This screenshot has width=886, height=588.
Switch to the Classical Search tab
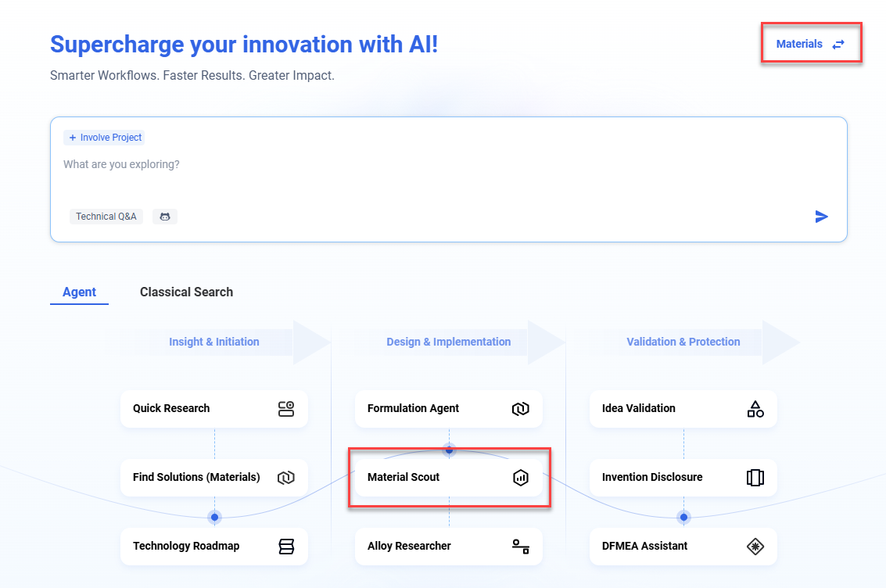(x=186, y=292)
